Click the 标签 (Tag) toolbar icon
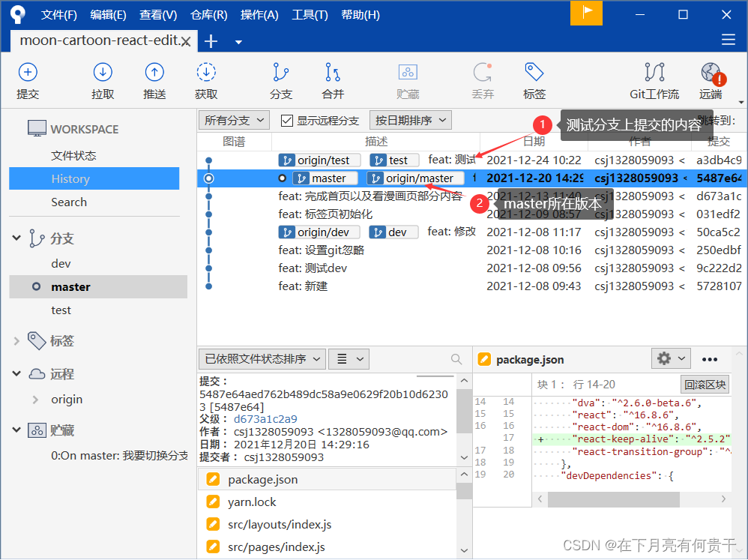Viewport: 748px width, 560px height. coord(534,73)
